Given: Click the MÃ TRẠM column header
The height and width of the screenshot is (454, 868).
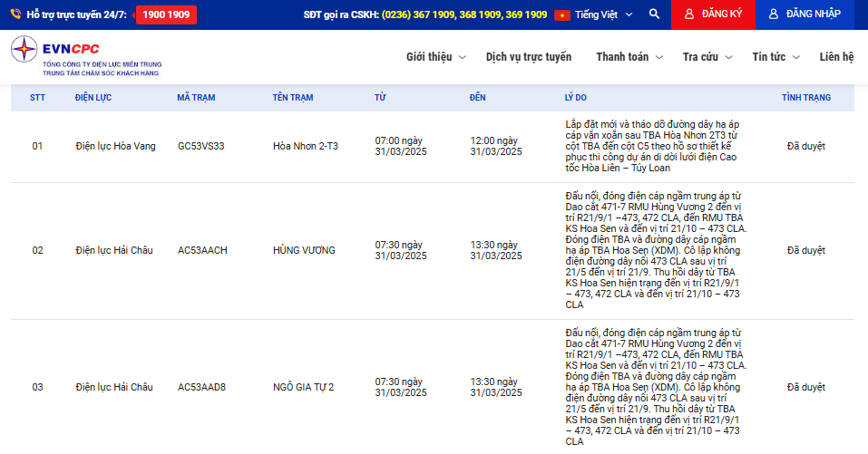Looking at the screenshot, I should click(196, 97).
